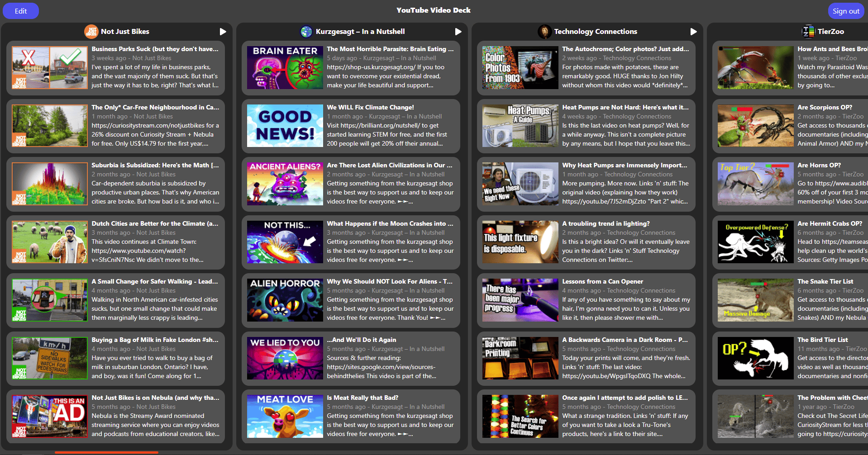This screenshot has height=455, width=868.
Task: Play all in Technology Connections column
Action: point(693,32)
